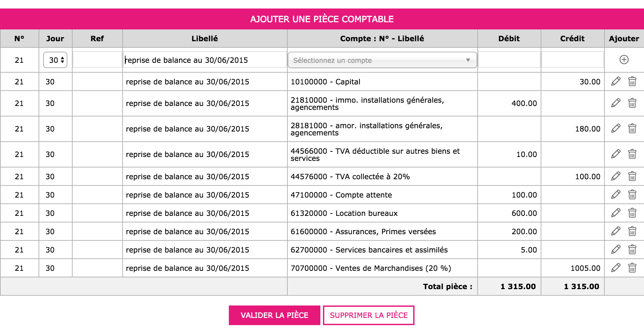Image resolution: width=644 pixels, height=331 pixels.
Task: Edit the 70700000 Ventes de Marchandises line
Action: tap(616, 268)
